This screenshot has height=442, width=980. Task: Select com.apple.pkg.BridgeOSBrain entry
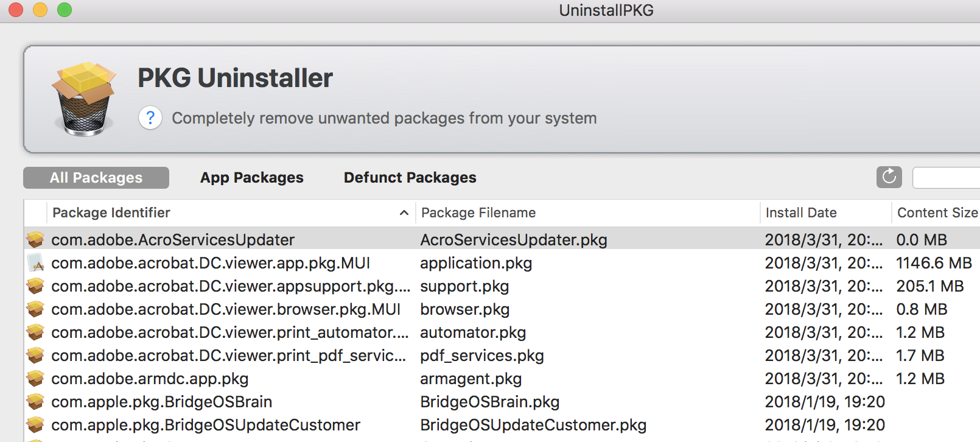pyautogui.click(x=161, y=402)
